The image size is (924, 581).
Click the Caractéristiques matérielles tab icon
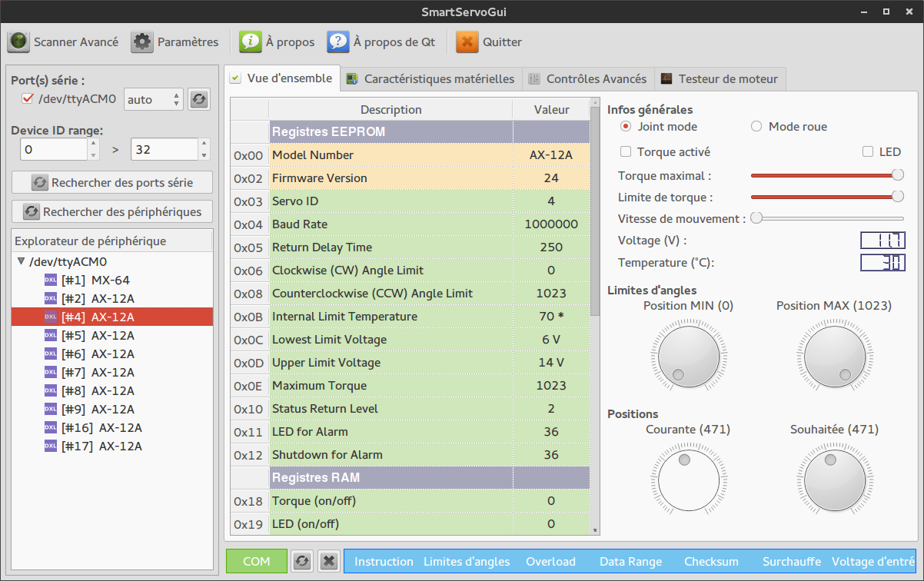(x=352, y=79)
